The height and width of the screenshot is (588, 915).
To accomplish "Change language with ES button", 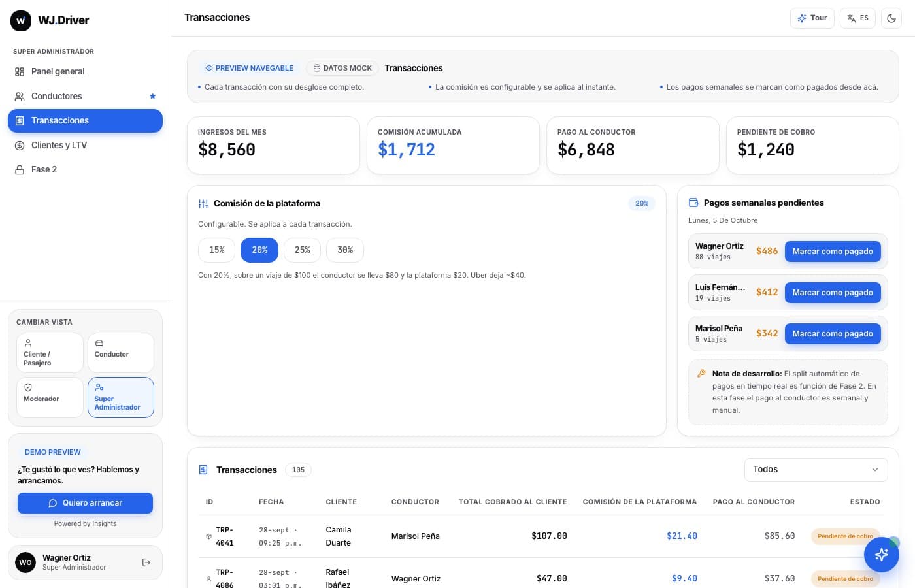I will click(x=857, y=18).
